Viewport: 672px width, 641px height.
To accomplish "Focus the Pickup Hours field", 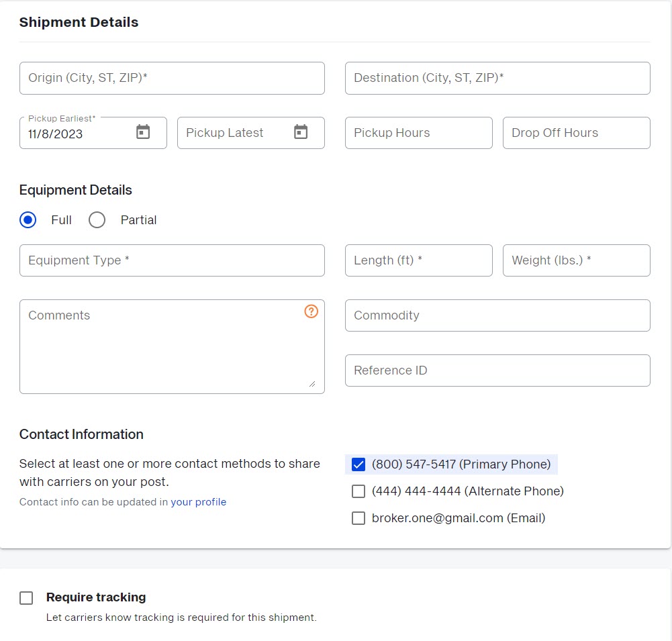I will 418,133.
